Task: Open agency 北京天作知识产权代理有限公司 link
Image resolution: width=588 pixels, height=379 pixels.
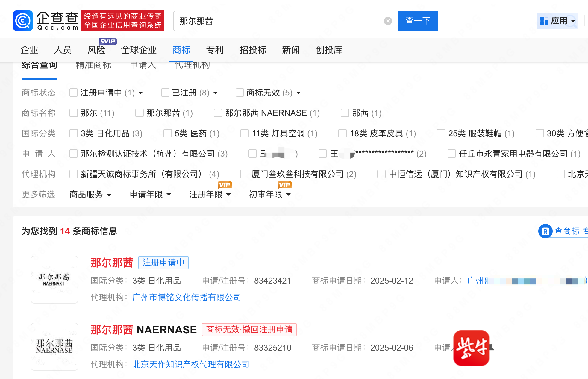Action: pos(191,364)
